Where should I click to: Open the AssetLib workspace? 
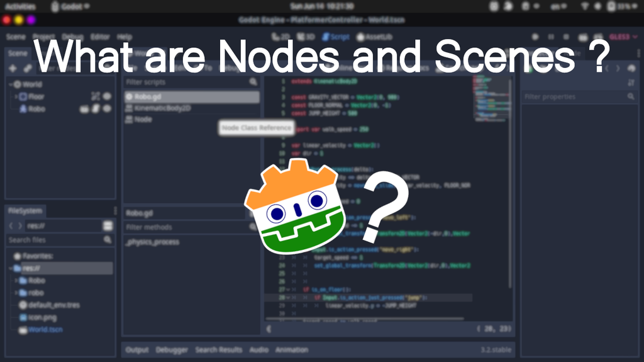(374, 37)
